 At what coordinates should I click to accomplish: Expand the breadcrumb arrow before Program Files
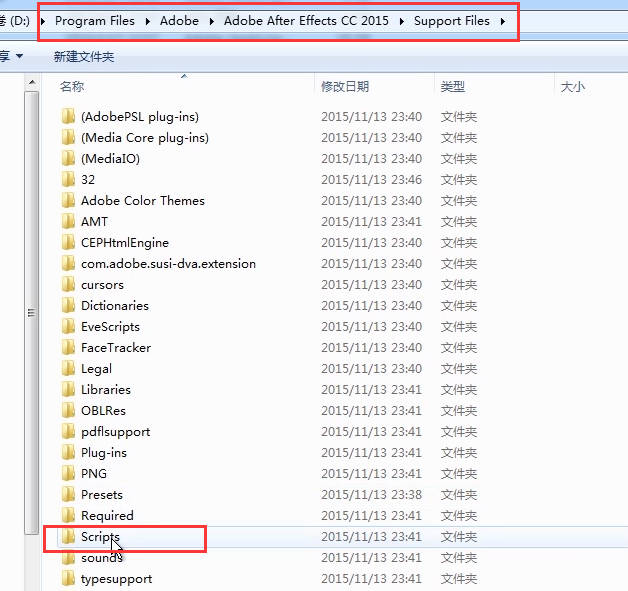tap(43, 21)
